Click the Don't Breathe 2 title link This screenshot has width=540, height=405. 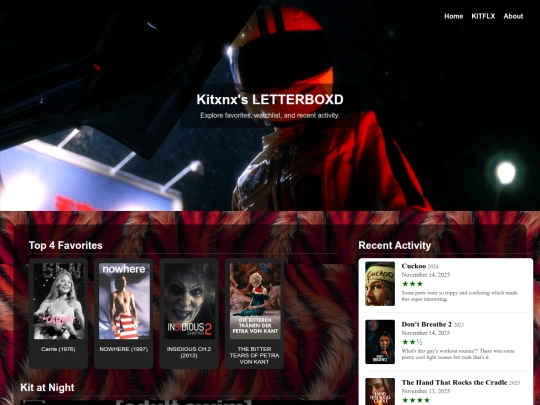(426, 324)
